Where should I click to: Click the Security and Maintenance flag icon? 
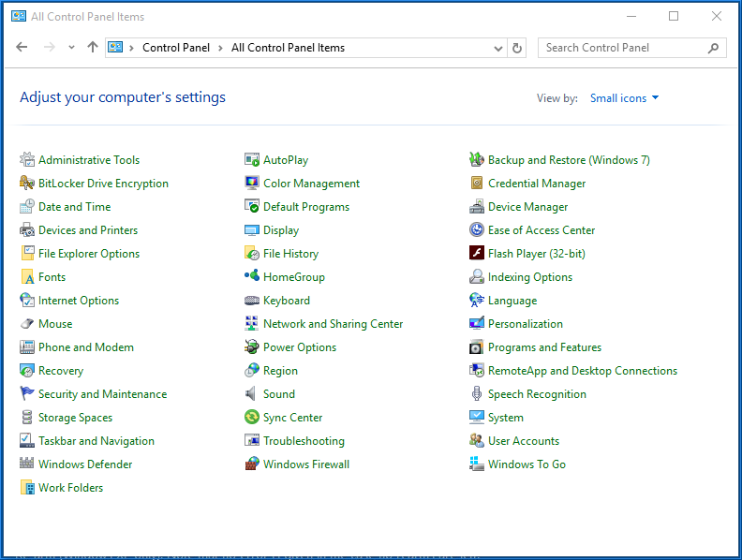point(27,394)
